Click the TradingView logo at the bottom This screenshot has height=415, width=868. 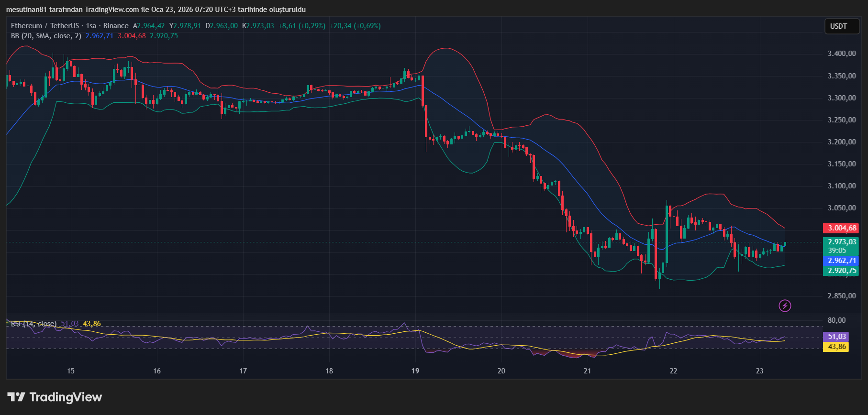tap(55, 397)
